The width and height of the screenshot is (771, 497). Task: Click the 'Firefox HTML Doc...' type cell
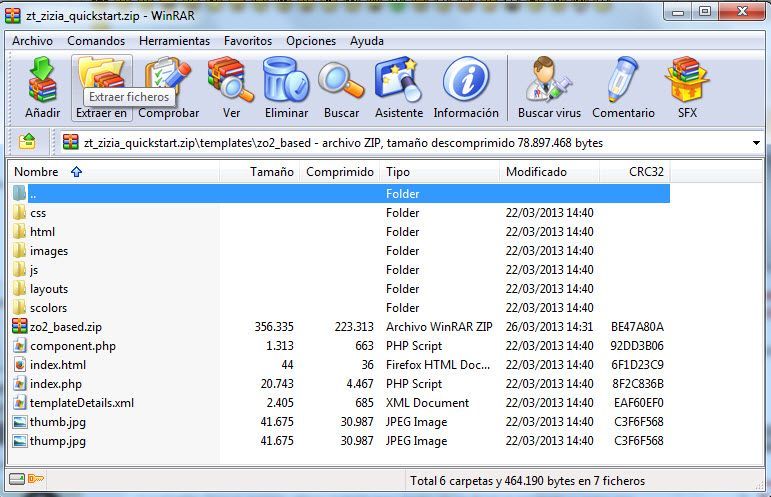pyautogui.click(x=438, y=365)
